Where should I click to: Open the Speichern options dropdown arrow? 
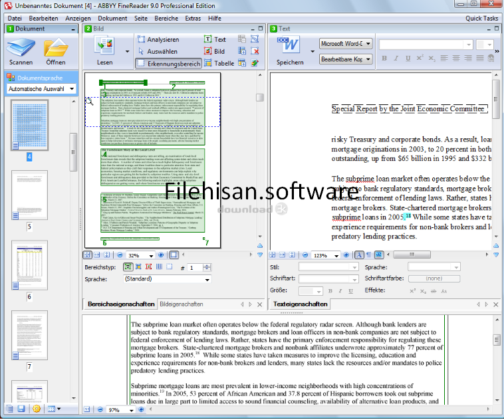point(313,51)
